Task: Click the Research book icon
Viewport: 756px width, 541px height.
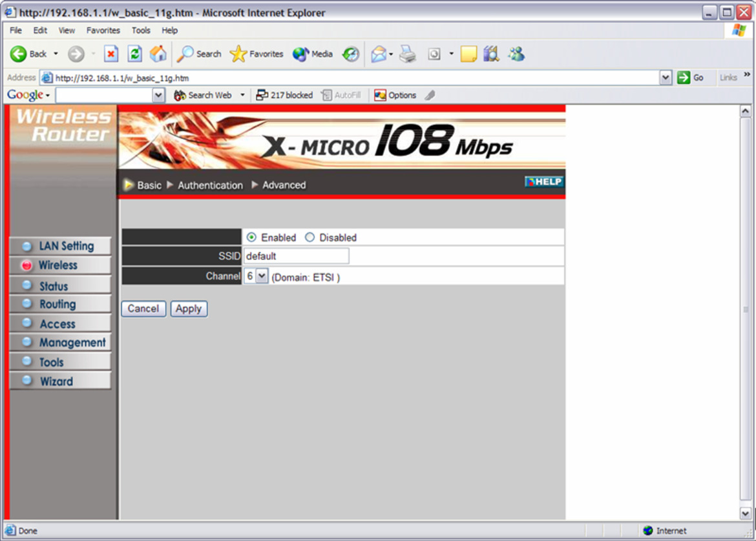Action: pos(491,54)
